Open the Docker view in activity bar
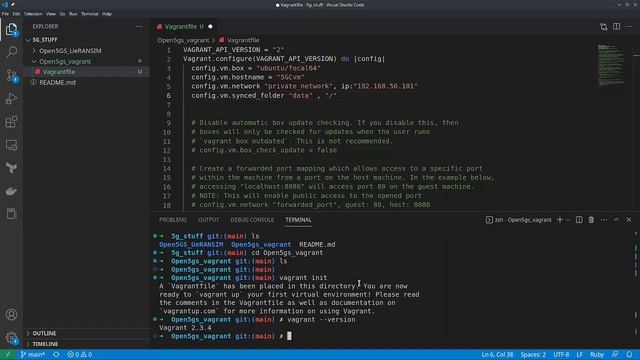640x360 pixels. coord(11,191)
